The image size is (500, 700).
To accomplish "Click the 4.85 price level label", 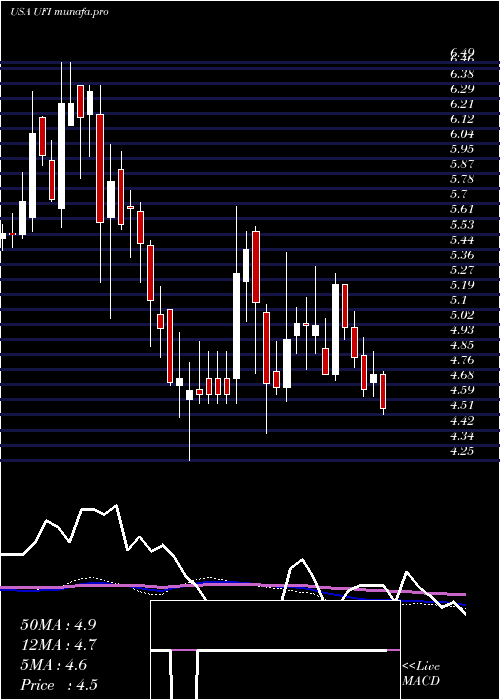I will click(462, 346).
